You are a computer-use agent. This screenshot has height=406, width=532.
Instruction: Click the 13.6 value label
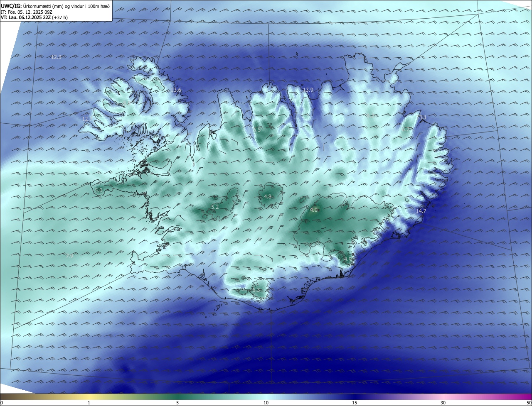[176, 90]
